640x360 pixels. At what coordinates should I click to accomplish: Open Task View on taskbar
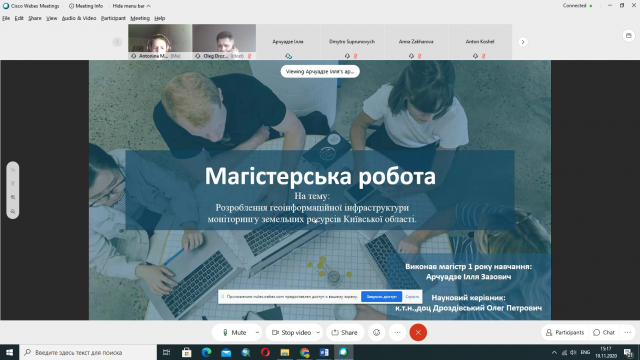pyautogui.click(x=167, y=352)
